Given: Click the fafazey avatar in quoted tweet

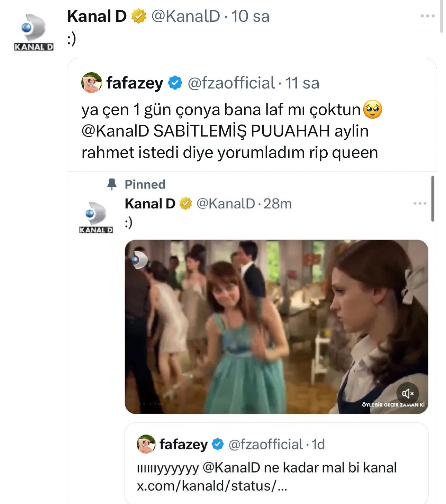Looking at the screenshot, I should (92, 83).
